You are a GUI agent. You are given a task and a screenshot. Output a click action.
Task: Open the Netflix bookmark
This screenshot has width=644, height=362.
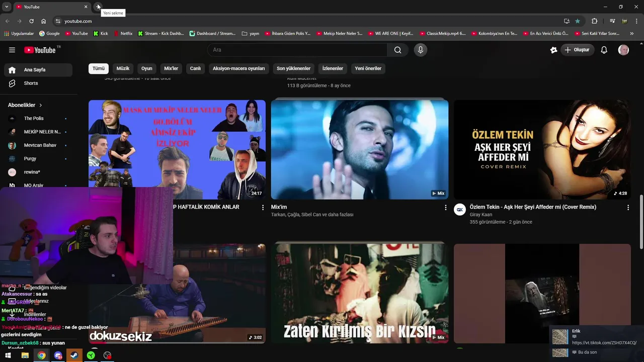coord(123,34)
